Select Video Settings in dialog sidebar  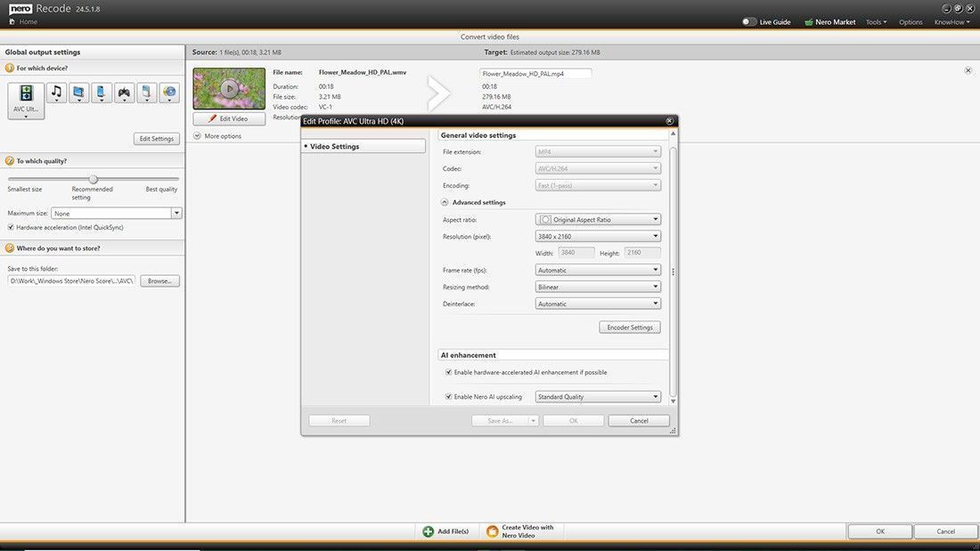363,146
